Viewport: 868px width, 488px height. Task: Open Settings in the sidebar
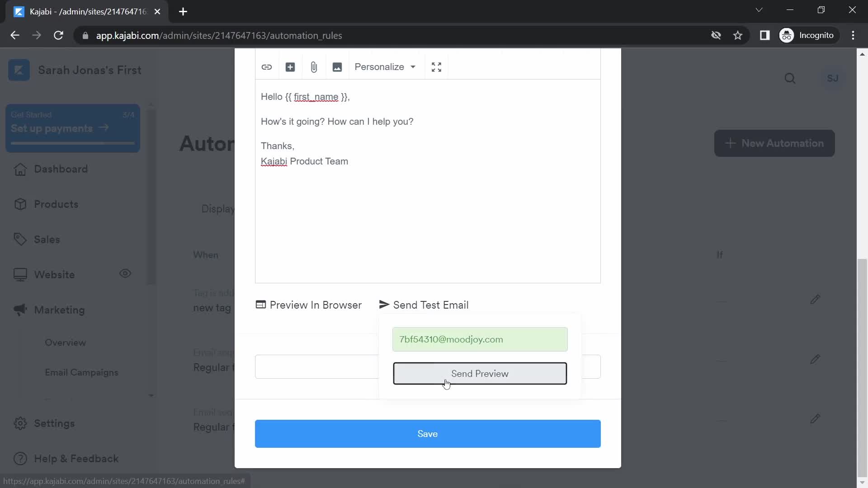(x=54, y=423)
